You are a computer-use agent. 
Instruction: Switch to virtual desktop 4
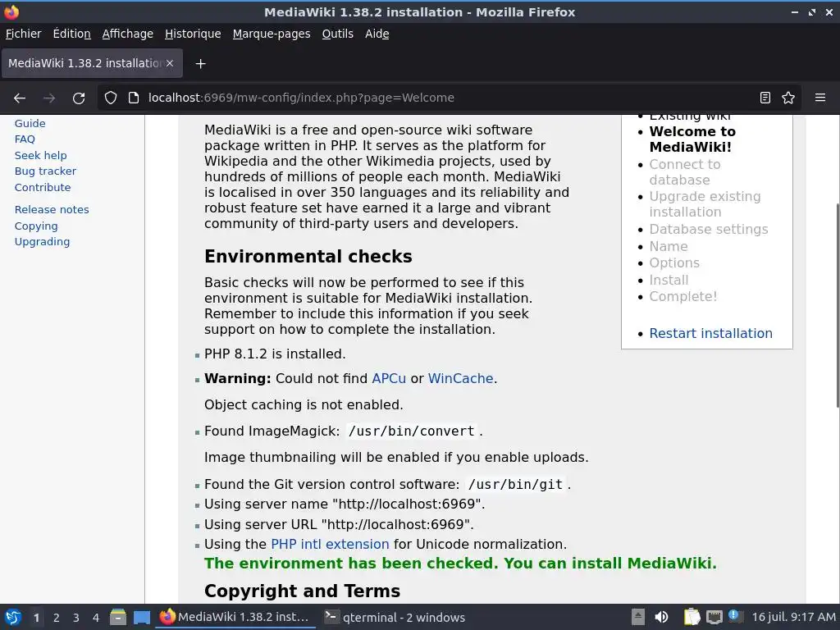(96, 618)
